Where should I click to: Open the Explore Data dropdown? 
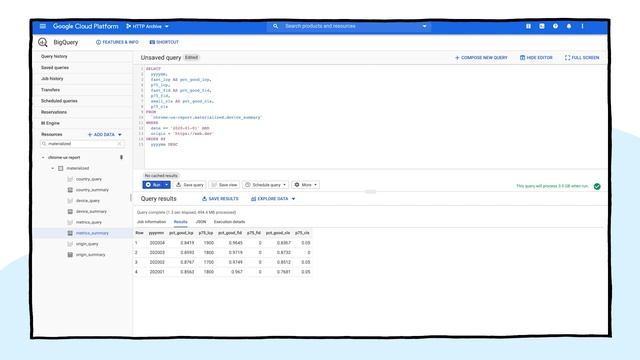coord(273,199)
